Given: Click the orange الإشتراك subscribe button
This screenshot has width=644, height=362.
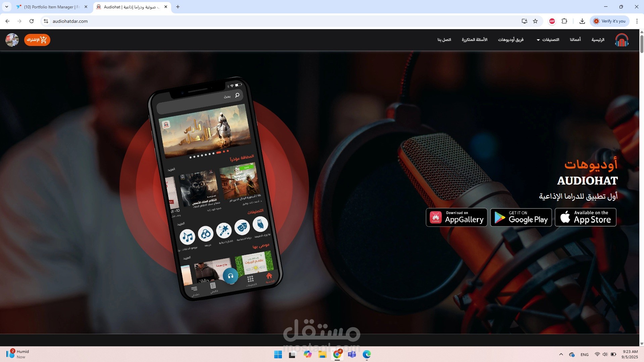Looking at the screenshot, I should click(x=37, y=40).
